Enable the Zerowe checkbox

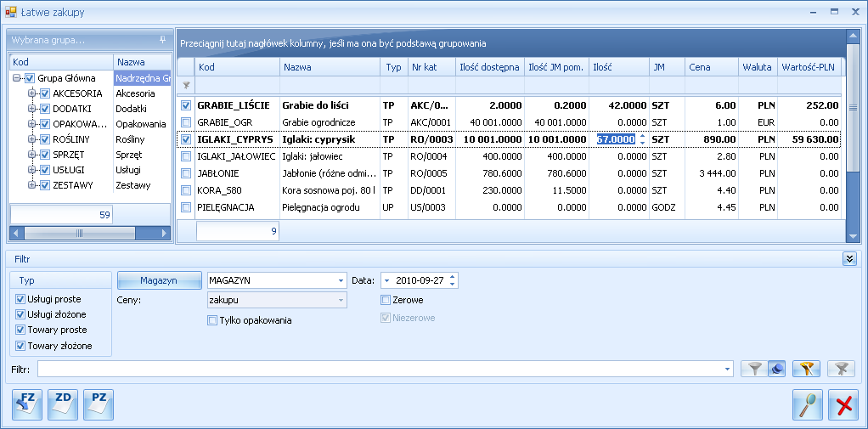[386, 300]
